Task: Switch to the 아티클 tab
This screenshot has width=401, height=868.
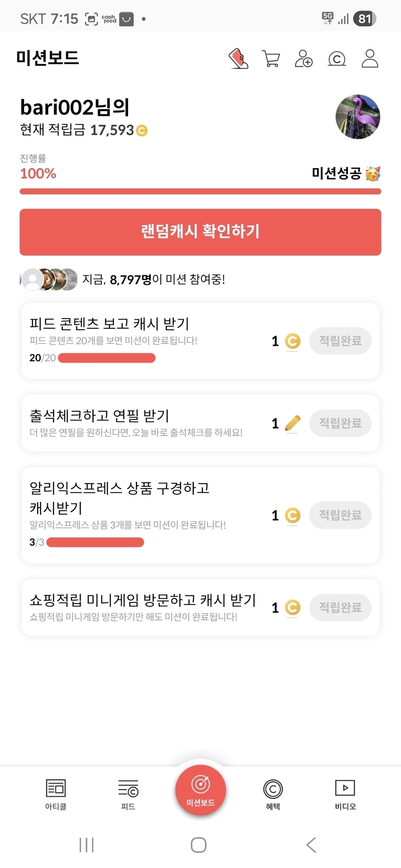Action: point(56,794)
